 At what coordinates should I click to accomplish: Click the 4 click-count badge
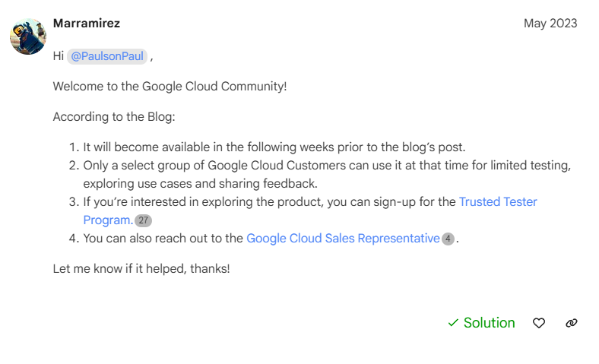click(448, 239)
